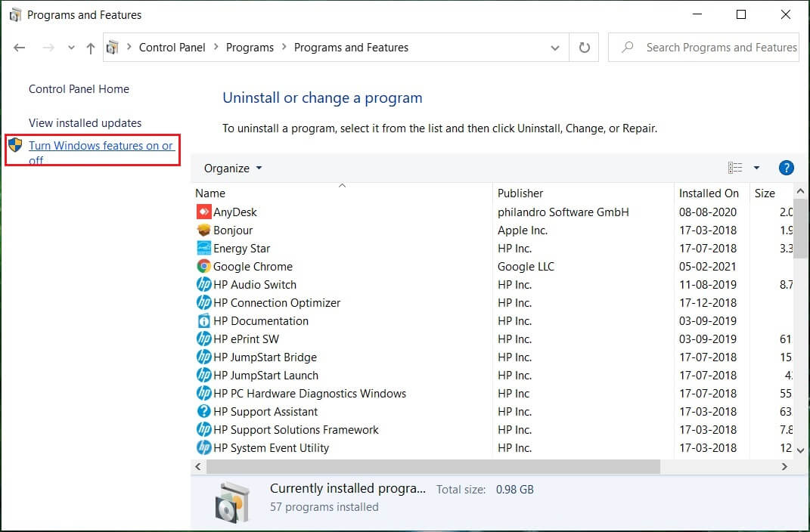Select the HP JumpStart Launch name
This screenshot has height=532, width=810.
coord(265,376)
